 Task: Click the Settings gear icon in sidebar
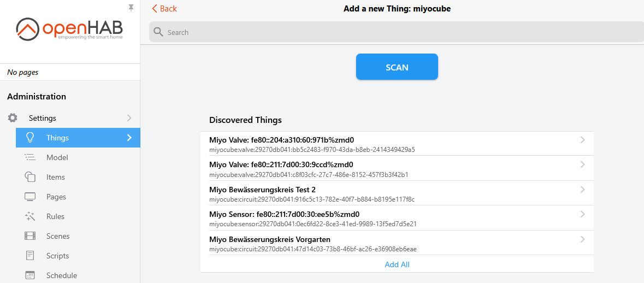point(13,118)
